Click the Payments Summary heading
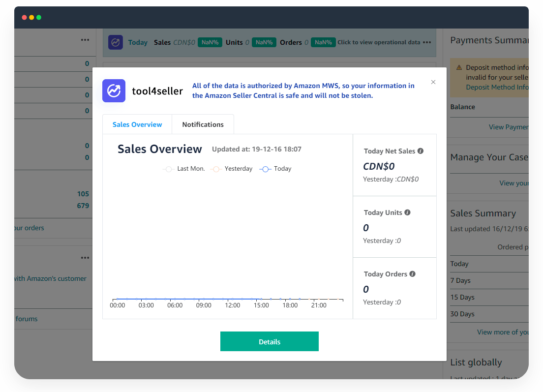Screen dimensions: 543x392 [x=489, y=40]
